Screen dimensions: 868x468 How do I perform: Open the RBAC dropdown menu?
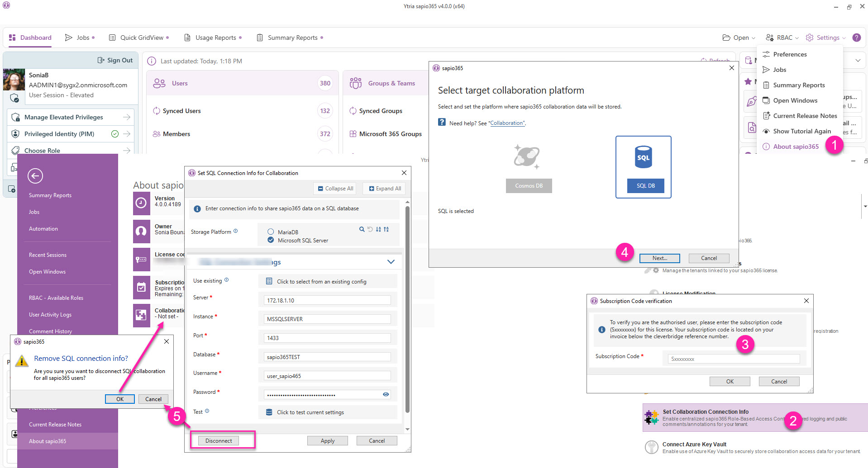click(x=782, y=38)
